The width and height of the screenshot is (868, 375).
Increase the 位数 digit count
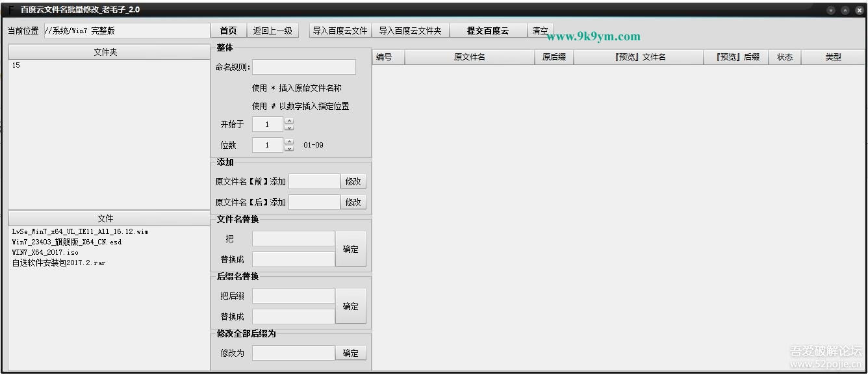click(x=289, y=142)
